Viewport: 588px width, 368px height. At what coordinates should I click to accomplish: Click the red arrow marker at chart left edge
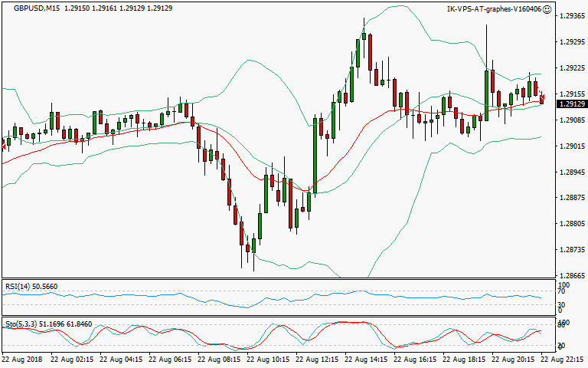[3, 146]
